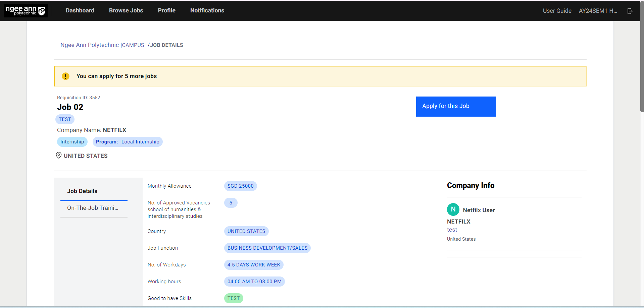
Task: Switch to On-The-Job Training tab
Action: tap(93, 208)
